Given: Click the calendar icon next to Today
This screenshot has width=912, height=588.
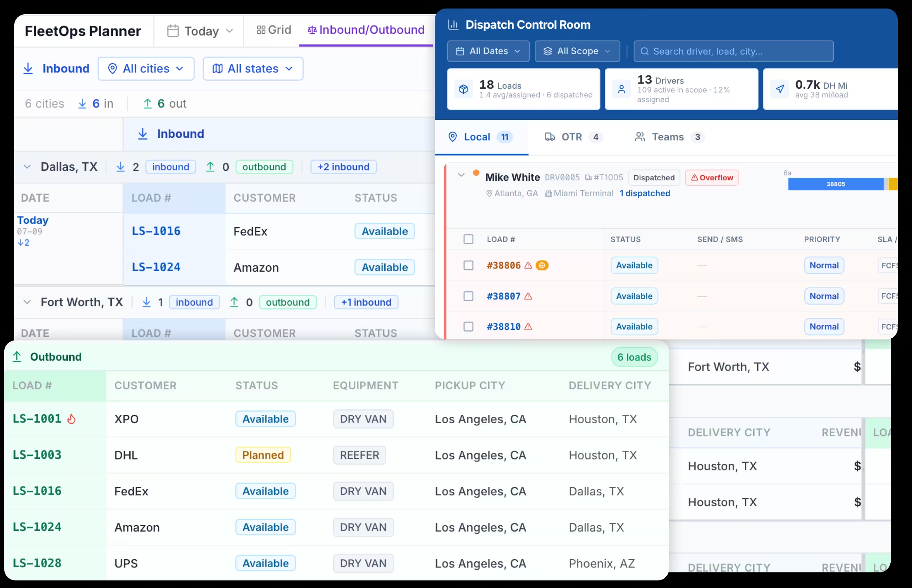Looking at the screenshot, I should (x=173, y=31).
